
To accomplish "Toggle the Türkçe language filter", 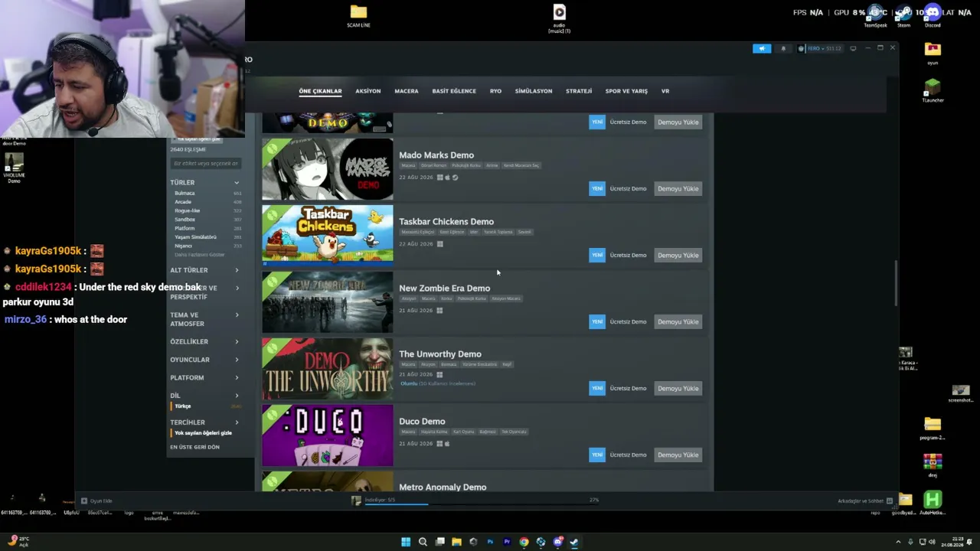I will (183, 406).
